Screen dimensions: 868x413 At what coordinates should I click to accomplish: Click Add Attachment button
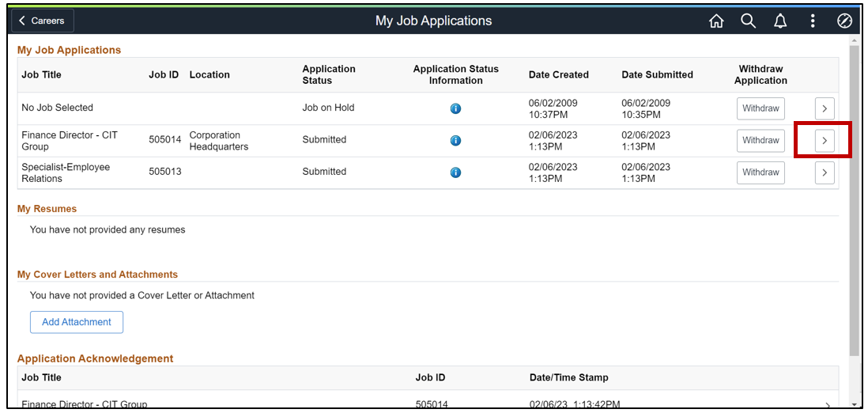pos(77,322)
